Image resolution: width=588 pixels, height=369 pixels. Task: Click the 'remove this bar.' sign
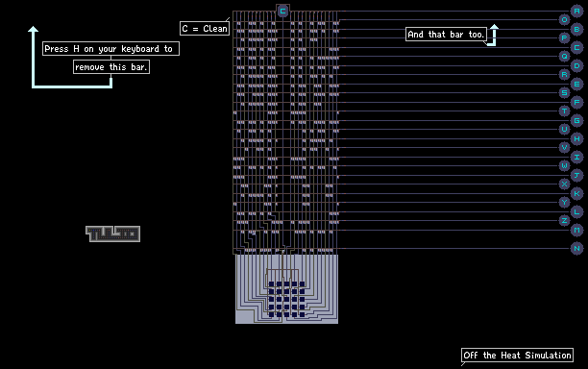(111, 67)
